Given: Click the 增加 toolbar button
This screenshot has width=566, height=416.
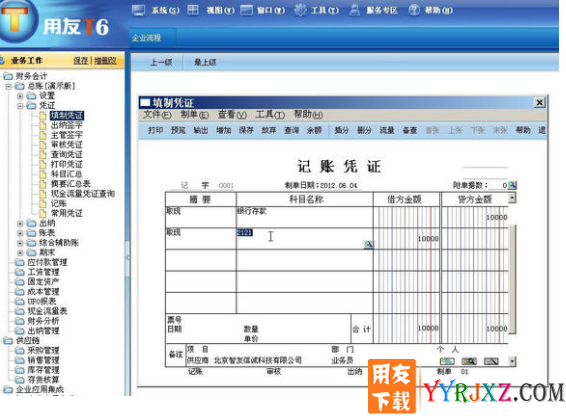Looking at the screenshot, I should click(x=223, y=130).
